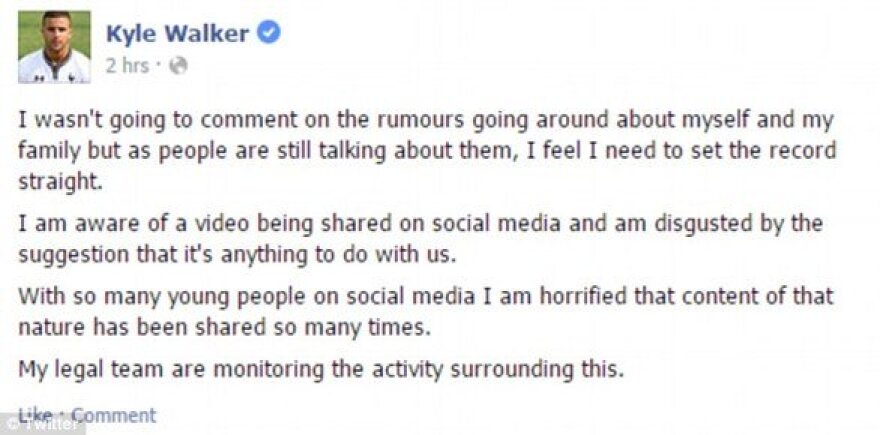Click the sentence starting "My legal team are monitoring"

click(x=321, y=368)
